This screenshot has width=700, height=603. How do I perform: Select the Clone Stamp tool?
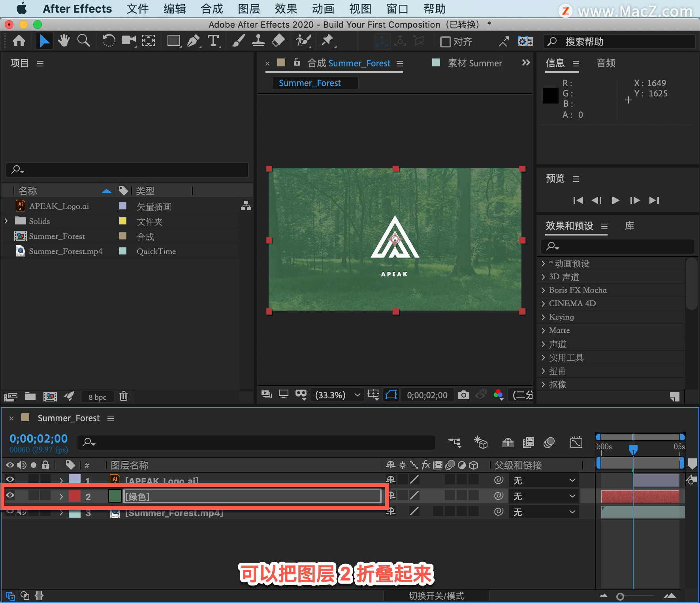(x=258, y=41)
